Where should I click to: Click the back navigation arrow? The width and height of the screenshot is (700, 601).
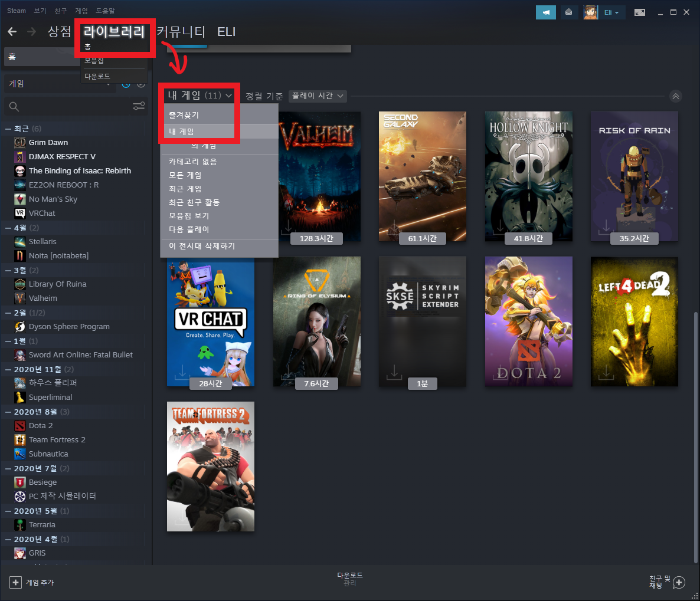12,31
